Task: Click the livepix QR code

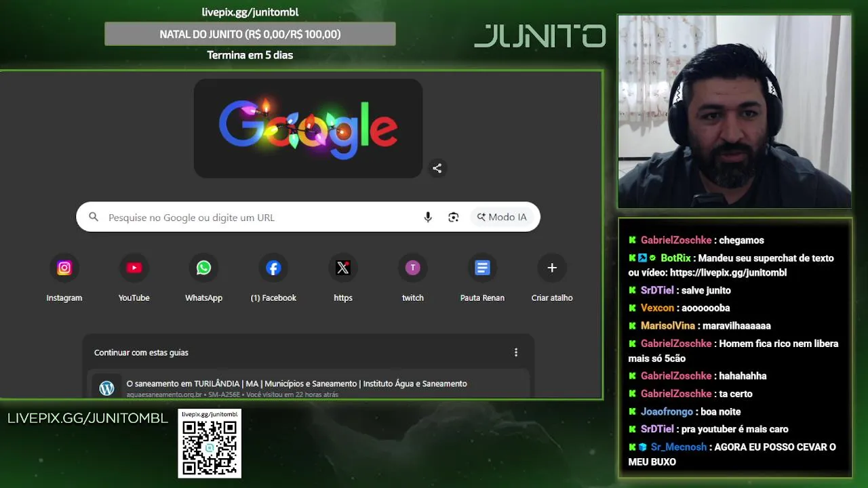Action: [210, 447]
